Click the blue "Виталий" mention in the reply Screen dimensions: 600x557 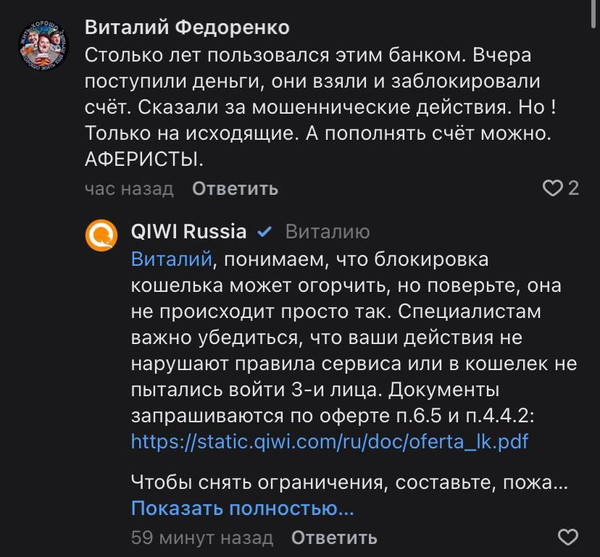pyautogui.click(x=171, y=259)
